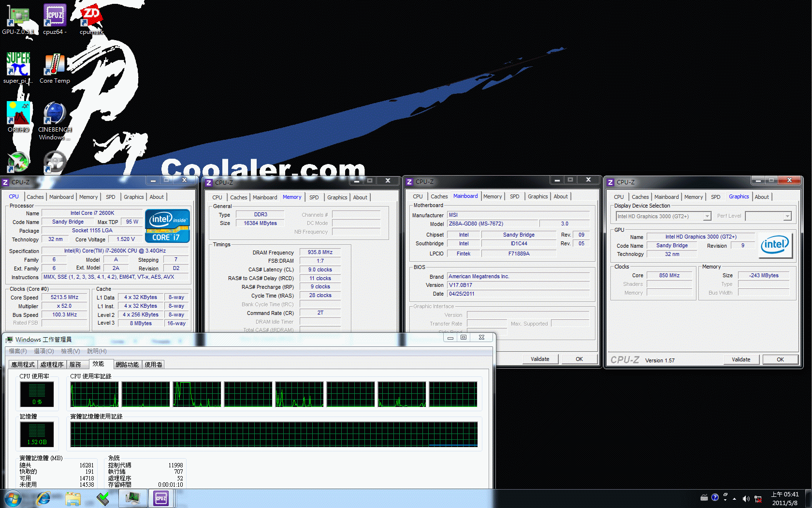Click the help question mark tray icon
The height and width of the screenshot is (508, 812).
click(715, 497)
